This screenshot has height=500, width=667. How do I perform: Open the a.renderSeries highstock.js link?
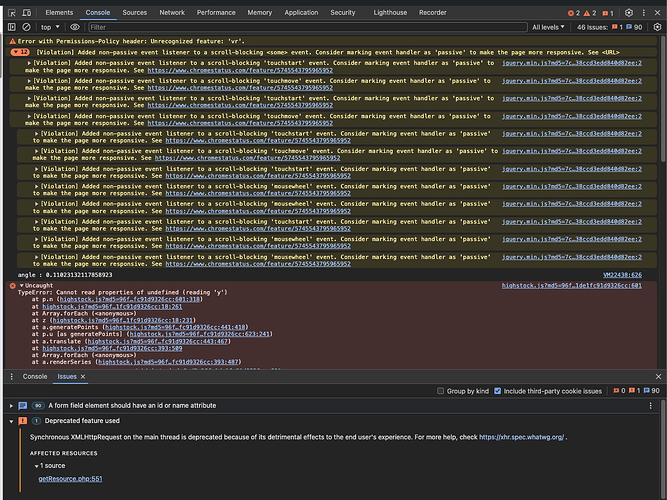tap(168, 362)
